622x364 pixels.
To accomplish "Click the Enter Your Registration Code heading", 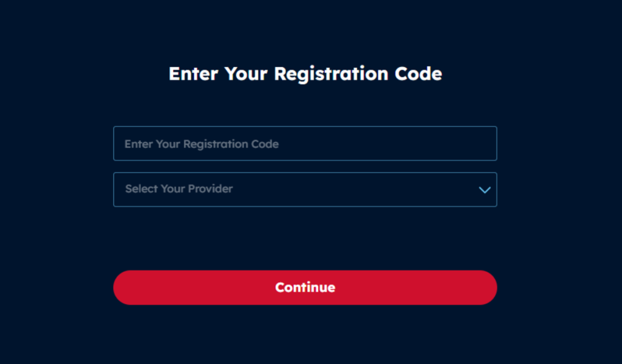I will pyautogui.click(x=305, y=73).
